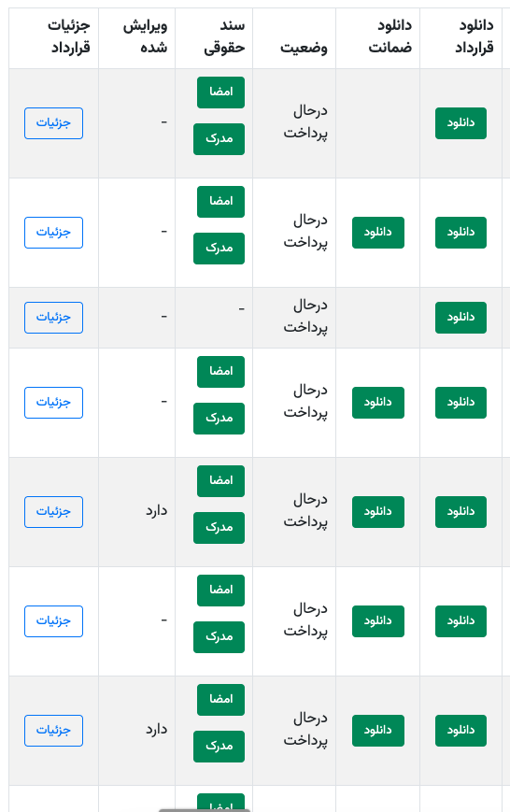Screen dimensions: 510x812
Task: Click جزئیات button in first row
Action: coord(53,123)
